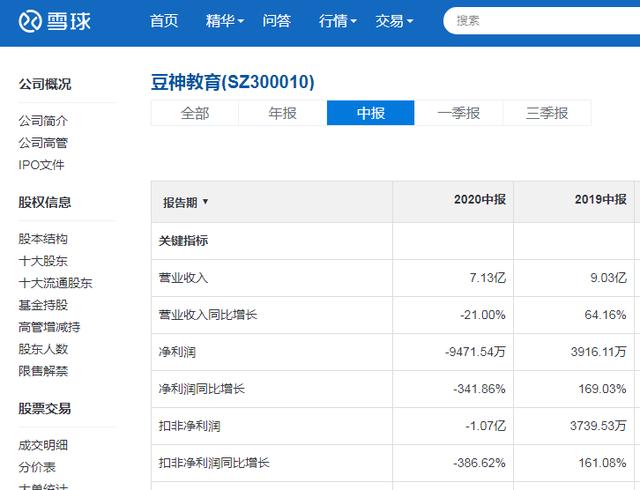This screenshot has height=490, width=640.
Task: Go to IPO文件 page
Action: click(41, 165)
